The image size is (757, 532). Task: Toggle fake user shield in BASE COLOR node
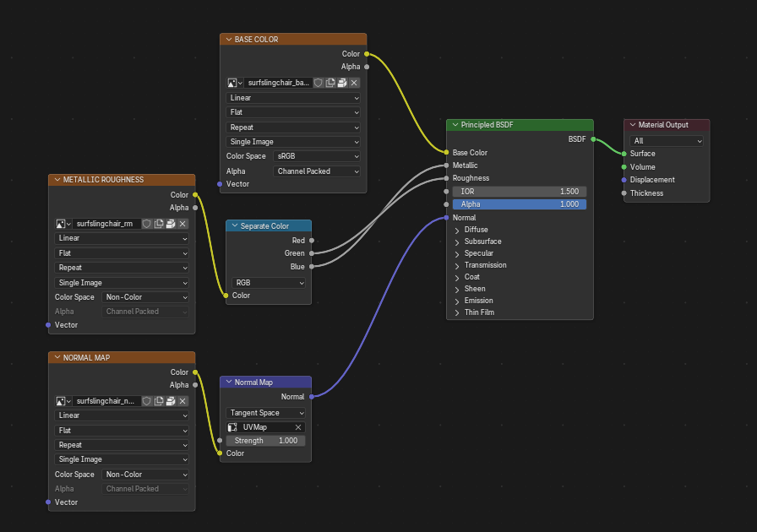click(x=319, y=83)
